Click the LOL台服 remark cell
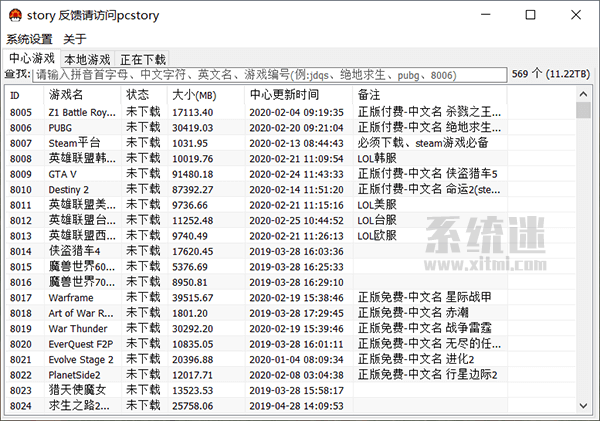 (377, 220)
